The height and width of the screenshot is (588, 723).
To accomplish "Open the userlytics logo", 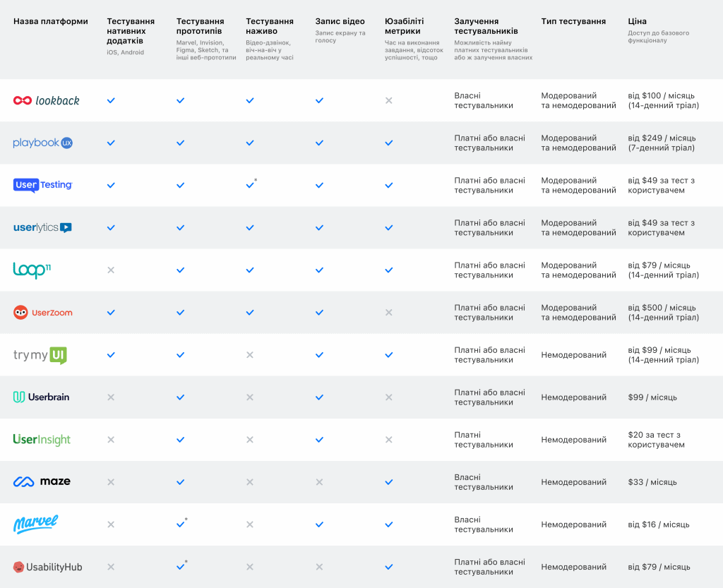I will (x=42, y=227).
